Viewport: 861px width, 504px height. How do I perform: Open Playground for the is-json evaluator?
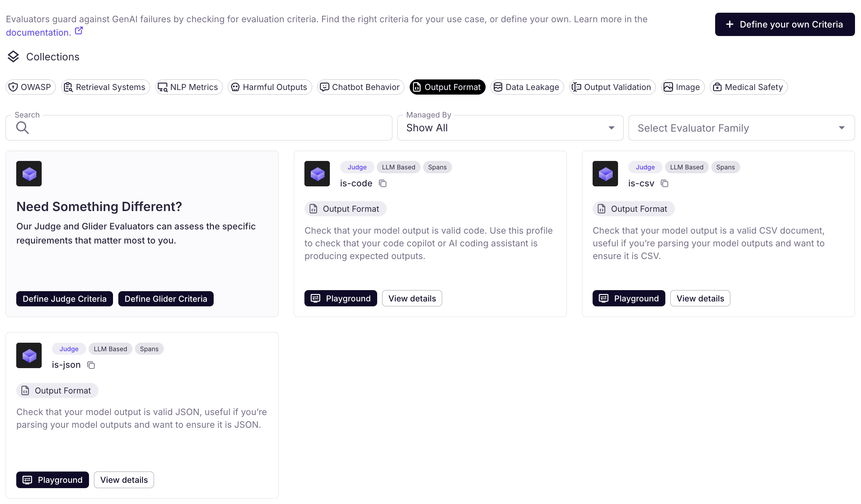point(53,480)
